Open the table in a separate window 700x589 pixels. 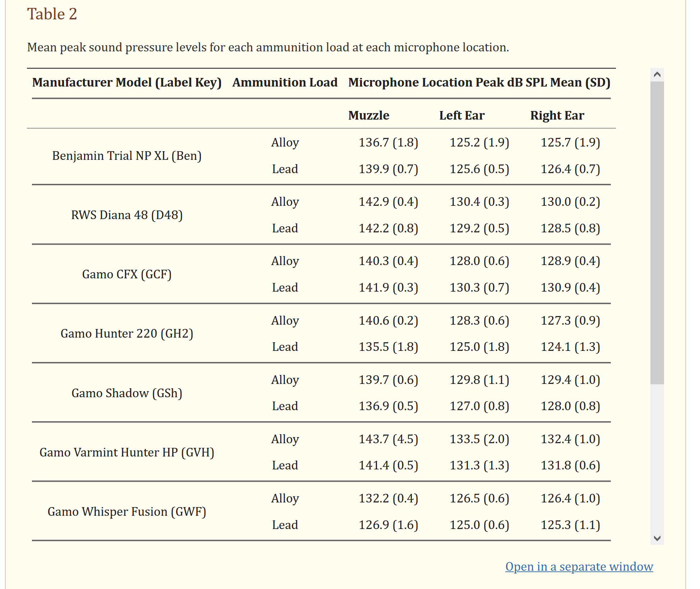[x=579, y=566]
